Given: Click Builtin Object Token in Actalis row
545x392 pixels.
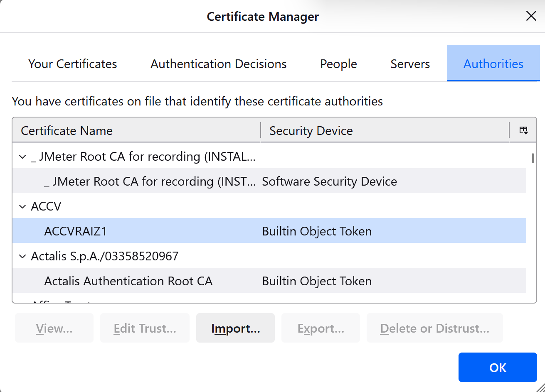Looking at the screenshot, I should pyautogui.click(x=317, y=281).
